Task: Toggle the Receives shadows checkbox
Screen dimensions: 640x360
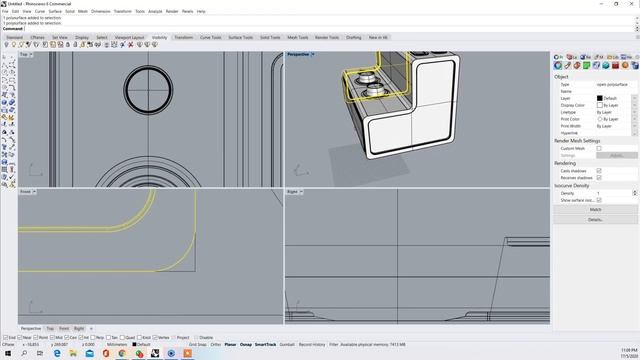Action: click(599, 178)
